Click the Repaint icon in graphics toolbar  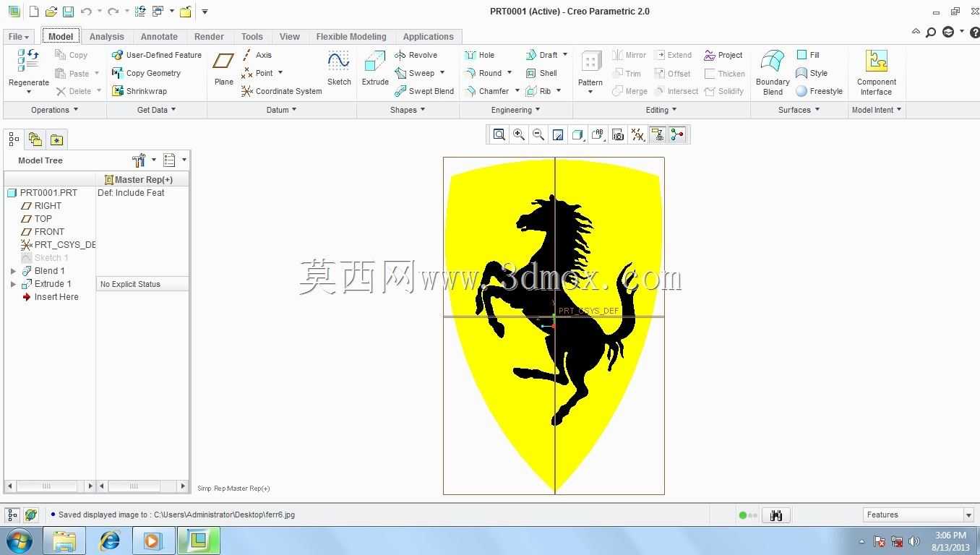pos(558,134)
